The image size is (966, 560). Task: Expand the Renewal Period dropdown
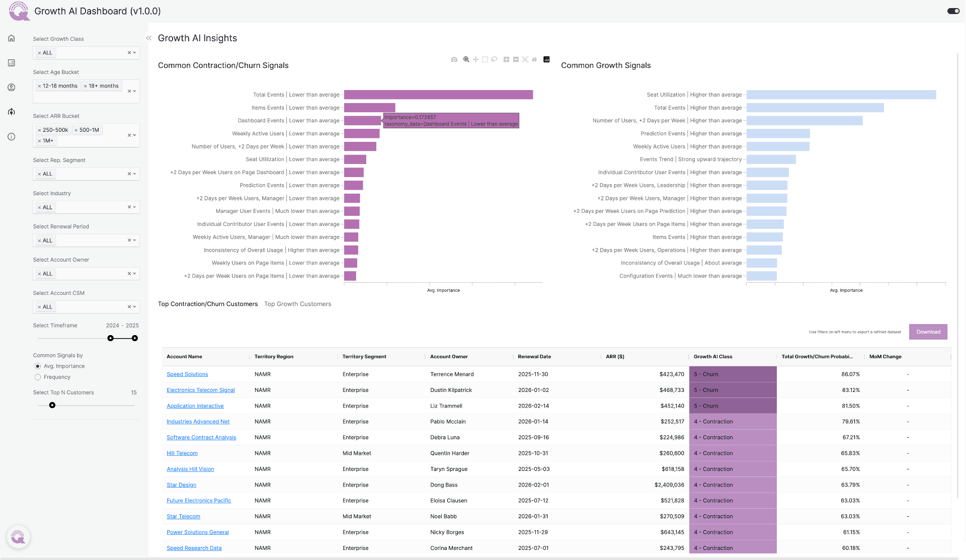(135, 241)
